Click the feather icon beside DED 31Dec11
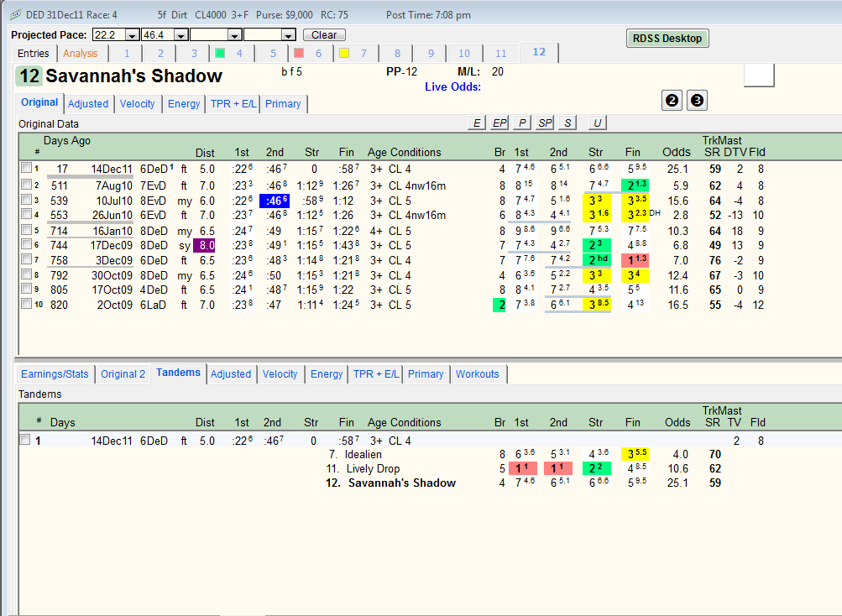The width and height of the screenshot is (842, 616). (16, 15)
